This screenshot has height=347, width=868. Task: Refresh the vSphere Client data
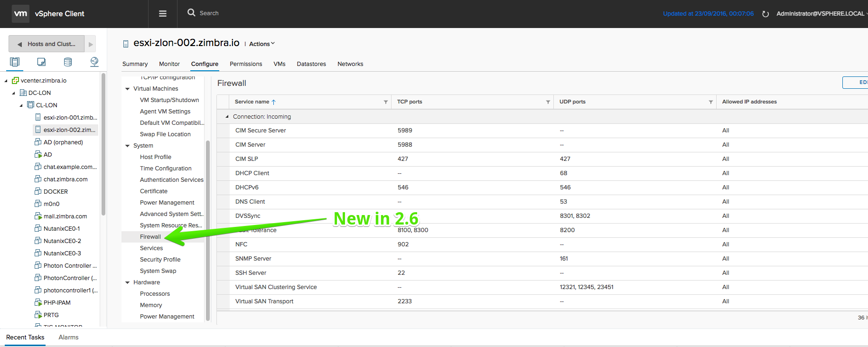(765, 14)
